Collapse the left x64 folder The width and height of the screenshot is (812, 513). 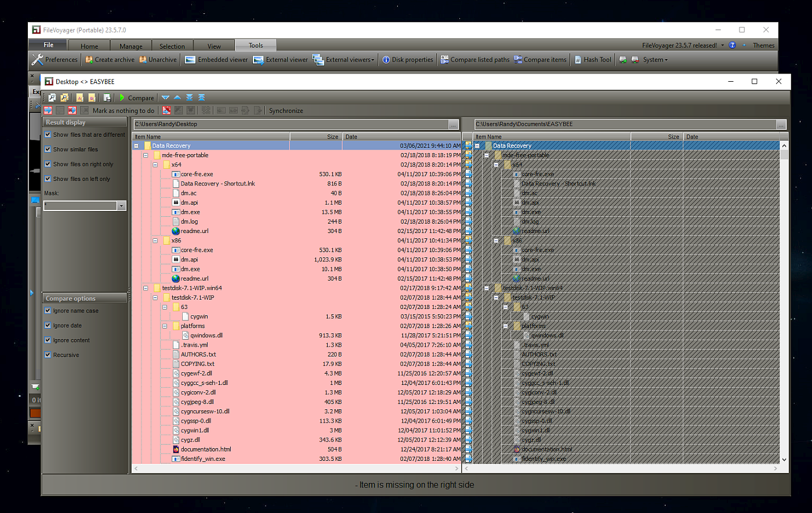coord(155,165)
